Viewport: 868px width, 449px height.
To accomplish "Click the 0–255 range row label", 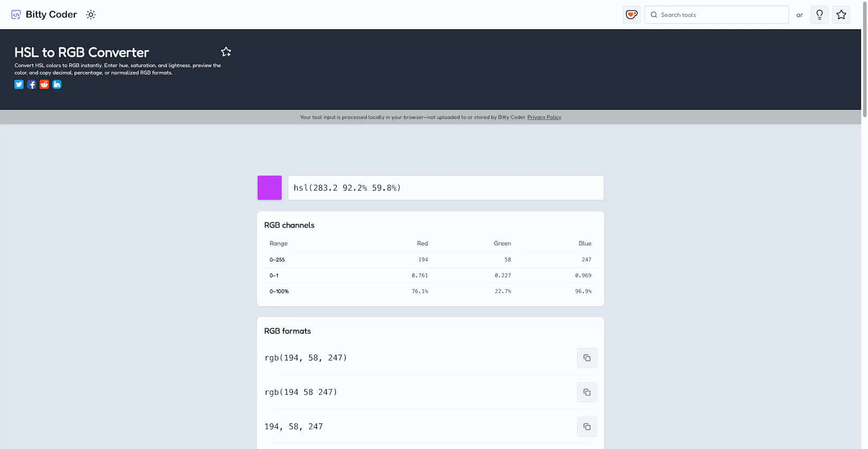I will (277, 260).
